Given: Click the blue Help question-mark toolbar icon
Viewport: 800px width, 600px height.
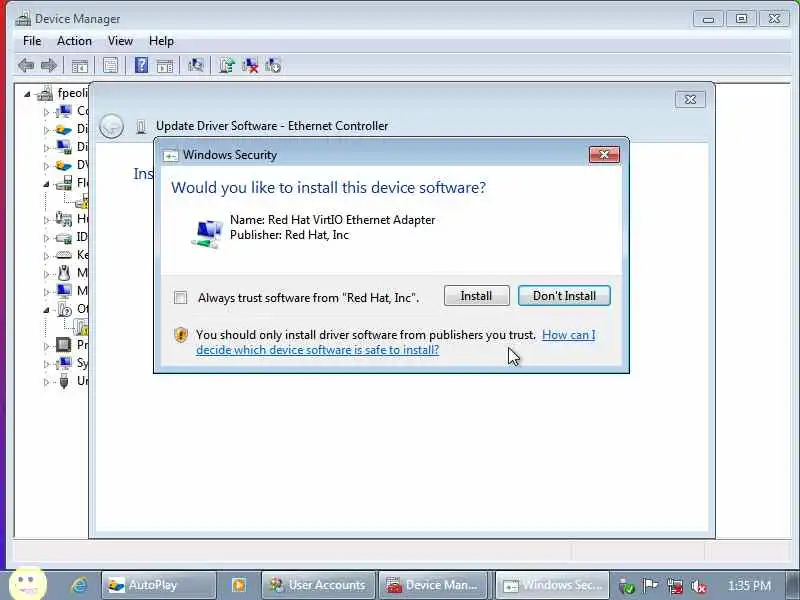Looking at the screenshot, I should pyautogui.click(x=141, y=65).
